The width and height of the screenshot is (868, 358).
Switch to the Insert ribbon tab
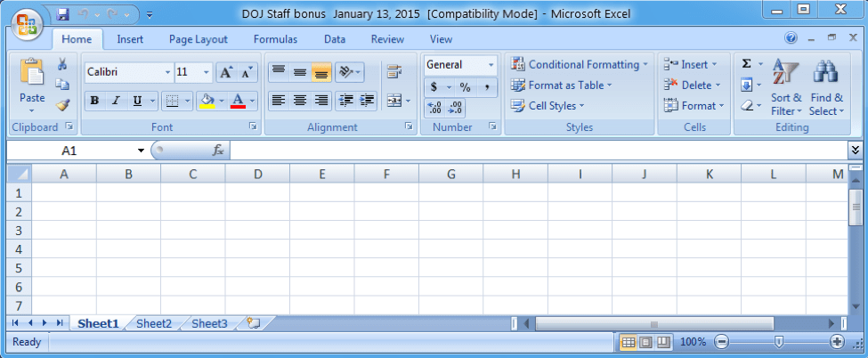[x=130, y=39]
